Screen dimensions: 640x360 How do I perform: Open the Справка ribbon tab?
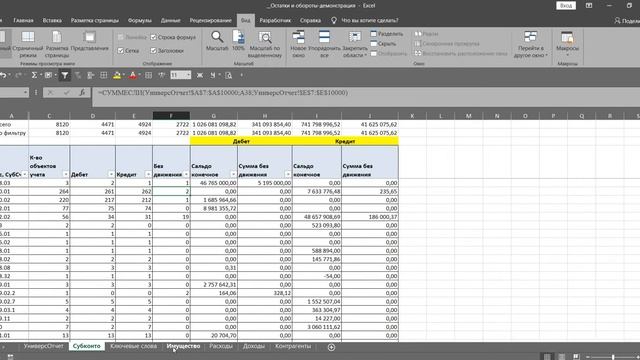click(x=310, y=20)
